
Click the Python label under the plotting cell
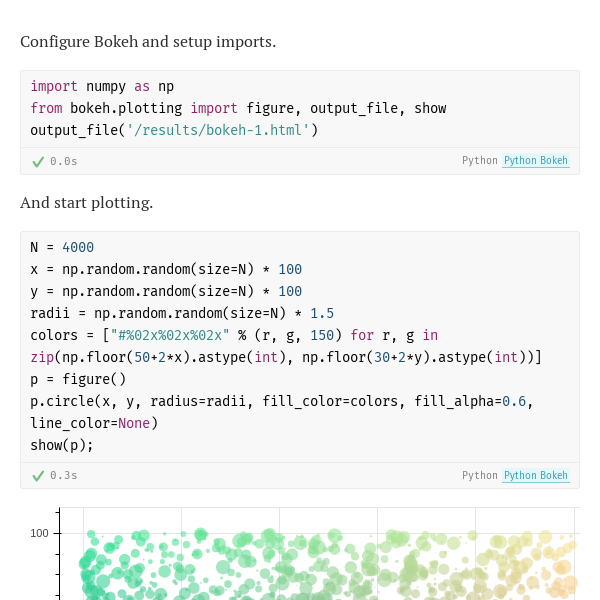479,476
